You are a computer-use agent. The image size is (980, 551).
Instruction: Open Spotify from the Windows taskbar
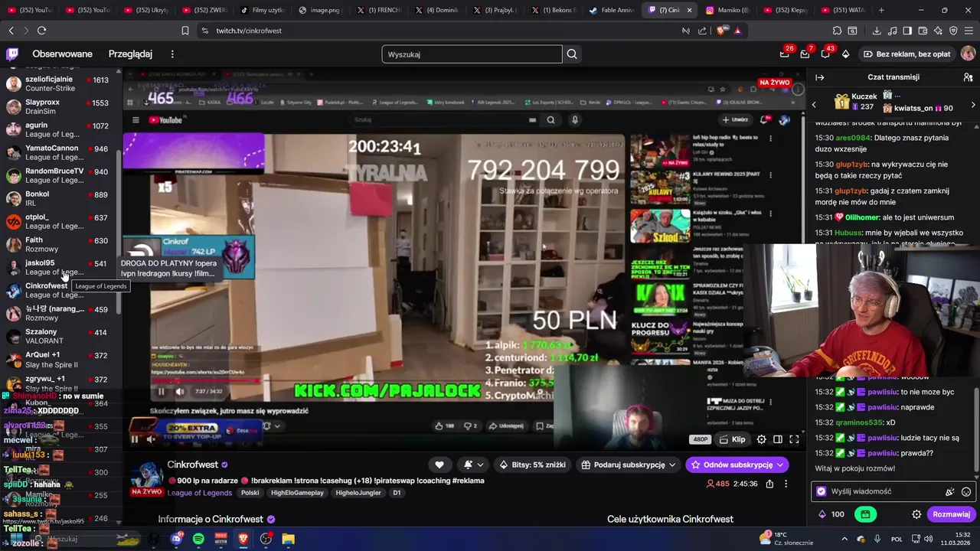(x=198, y=539)
